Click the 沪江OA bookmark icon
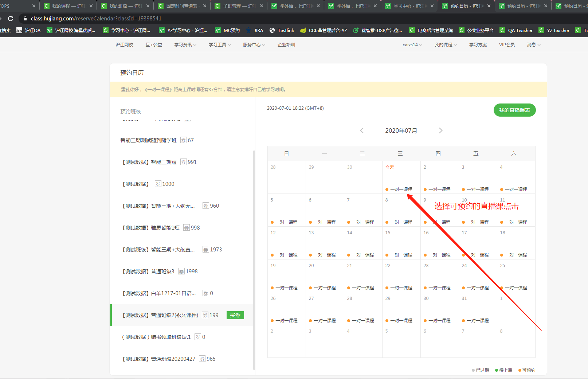The width and height of the screenshot is (588, 379). click(x=19, y=31)
